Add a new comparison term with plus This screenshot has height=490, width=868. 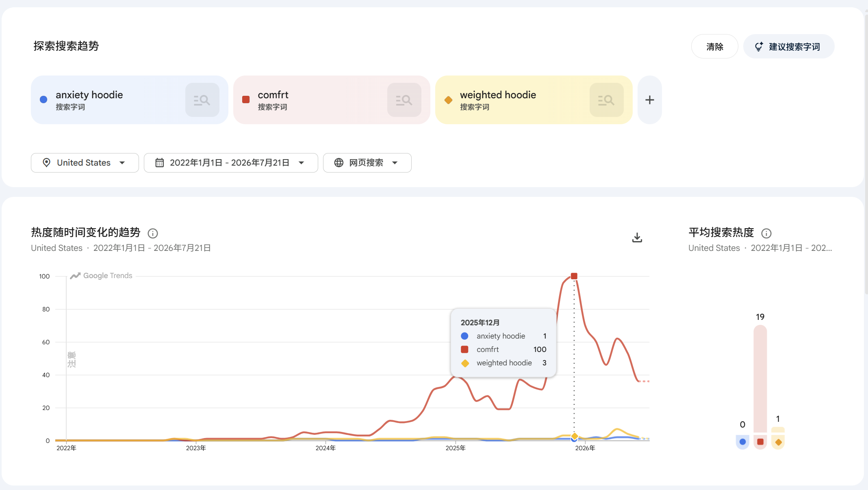coord(649,100)
